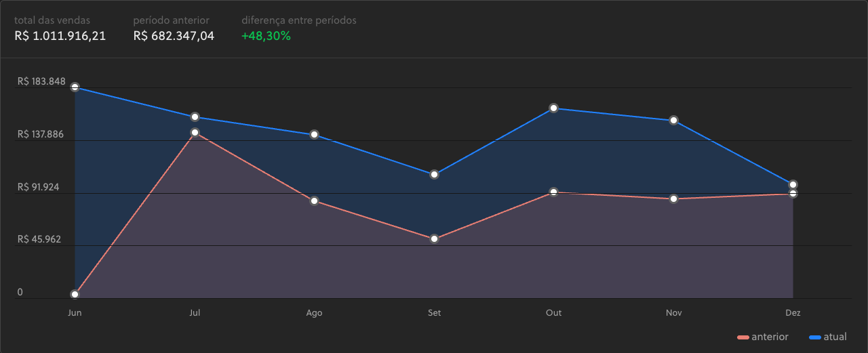This screenshot has height=353, width=868.
Task: Pick the red anterior point at Set
Action: (x=434, y=239)
